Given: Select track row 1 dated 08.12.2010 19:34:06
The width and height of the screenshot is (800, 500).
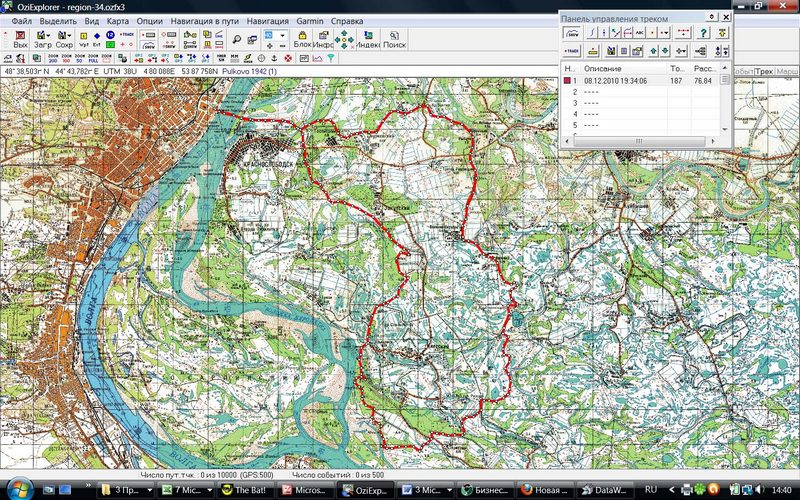Looking at the screenshot, I should click(x=641, y=81).
